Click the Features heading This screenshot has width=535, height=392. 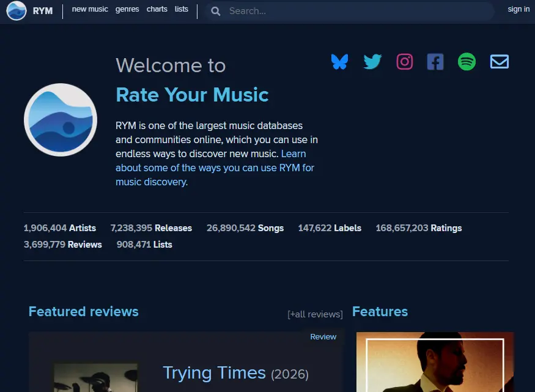[380, 311]
